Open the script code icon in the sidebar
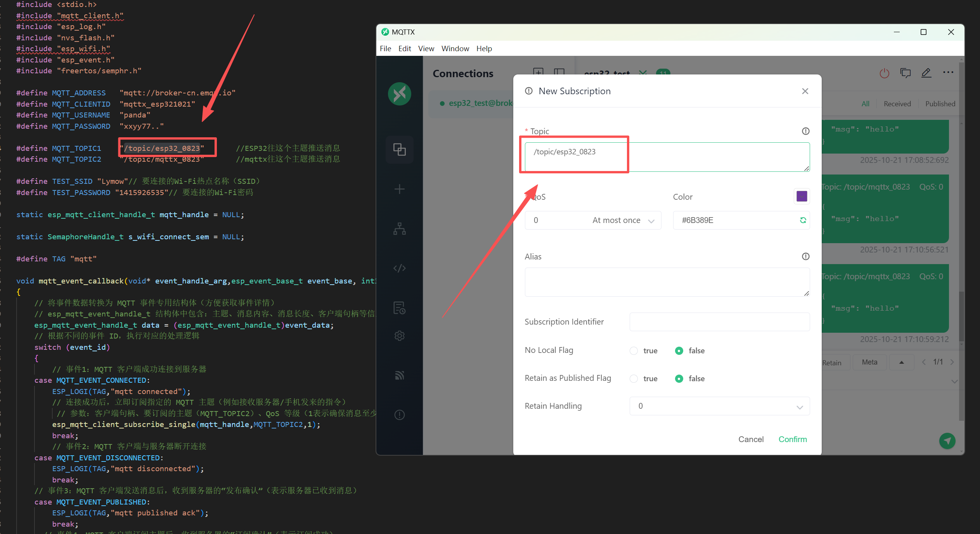 (x=399, y=268)
